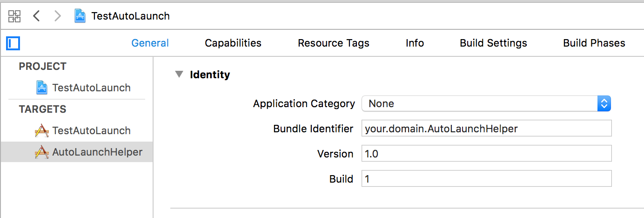Viewport: 644px width, 218px height.
Task: Click the PROJECT header in the sidebar
Action: pos(42,67)
